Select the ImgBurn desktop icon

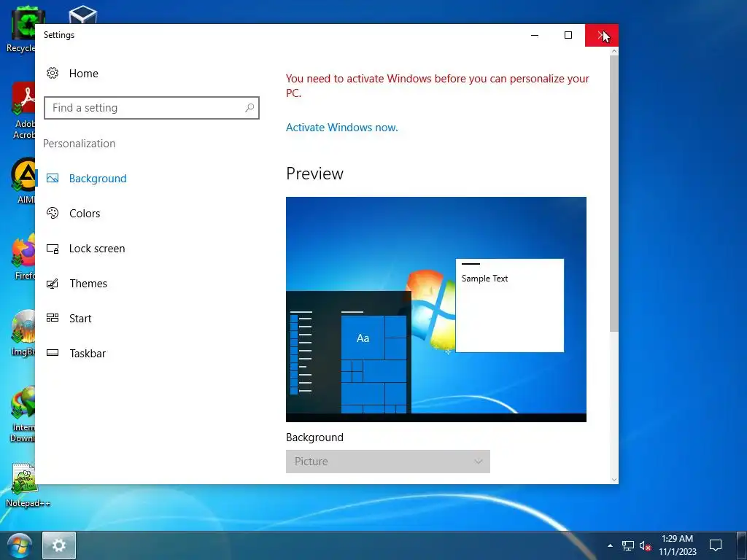click(x=24, y=333)
